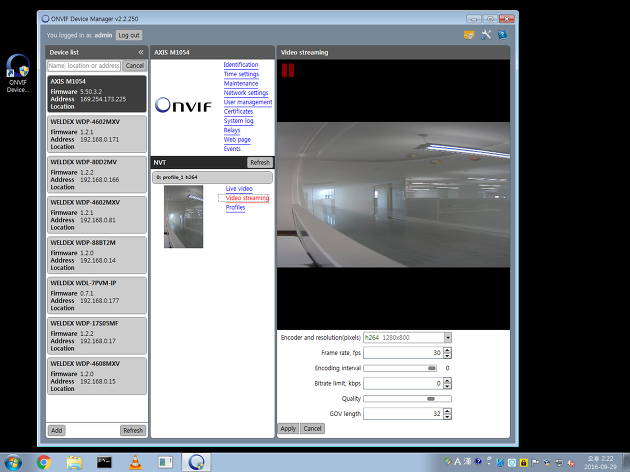This screenshot has height=472, width=630.
Task: Open Encoder and resolution dropdown
Action: [448, 337]
